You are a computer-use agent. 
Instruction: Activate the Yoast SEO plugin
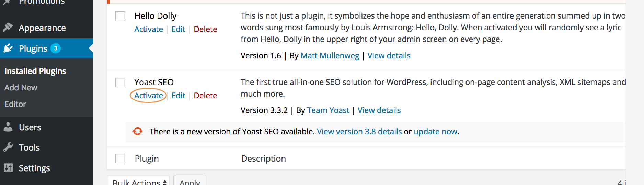coord(148,96)
